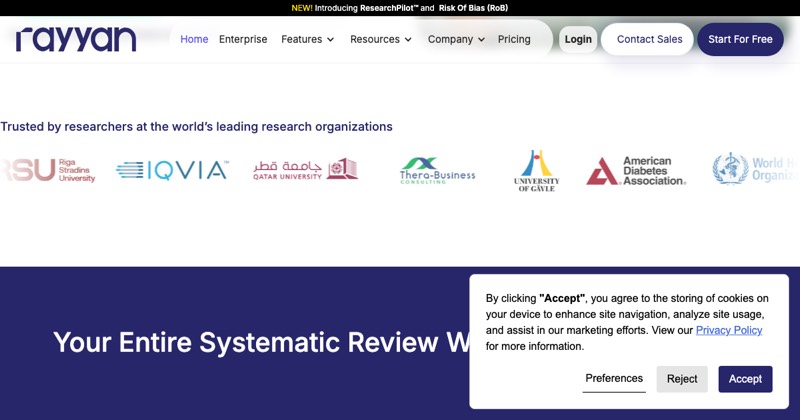The image size is (800, 420).
Task: Click Start For Free button
Action: point(740,39)
